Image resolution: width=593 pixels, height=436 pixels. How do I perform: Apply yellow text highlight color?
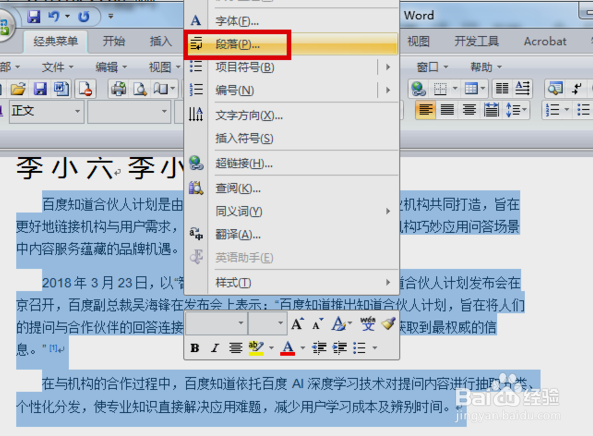(x=256, y=348)
